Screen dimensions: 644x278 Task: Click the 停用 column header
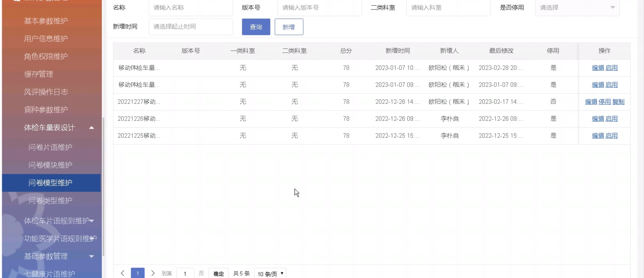click(553, 51)
